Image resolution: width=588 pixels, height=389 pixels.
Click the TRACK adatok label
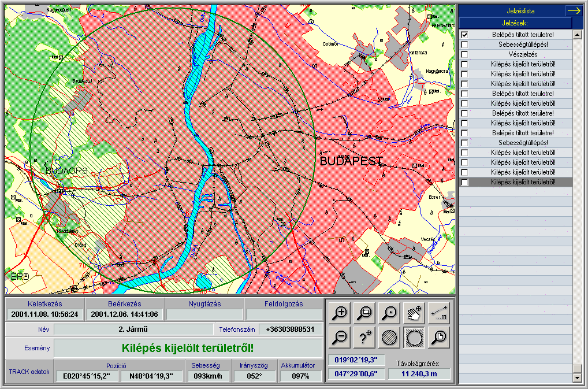29,372
